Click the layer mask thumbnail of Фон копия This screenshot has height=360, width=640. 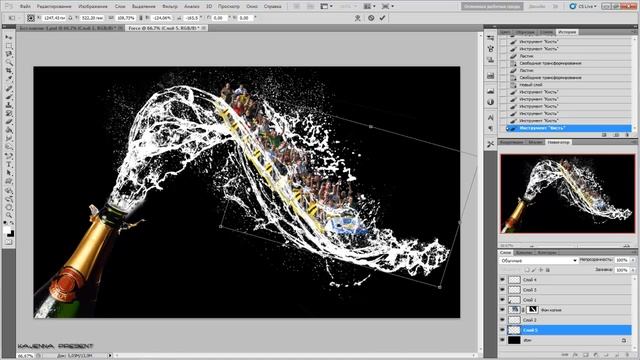point(532,310)
